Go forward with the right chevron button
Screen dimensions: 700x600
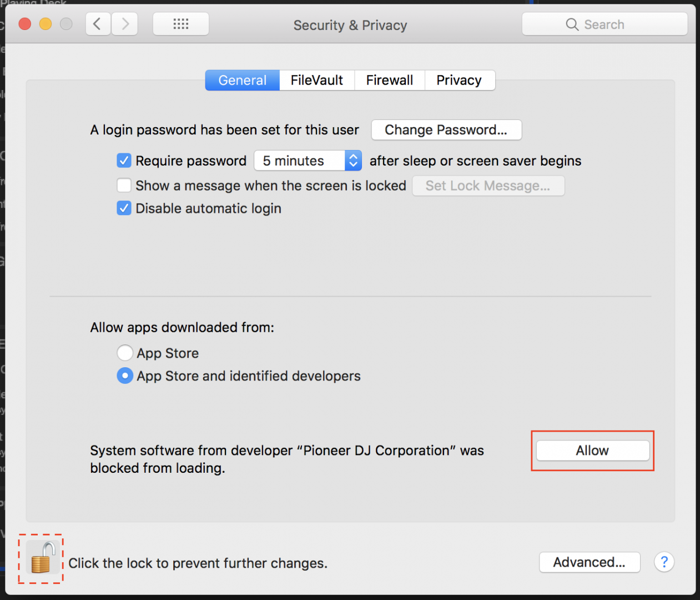click(125, 24)
